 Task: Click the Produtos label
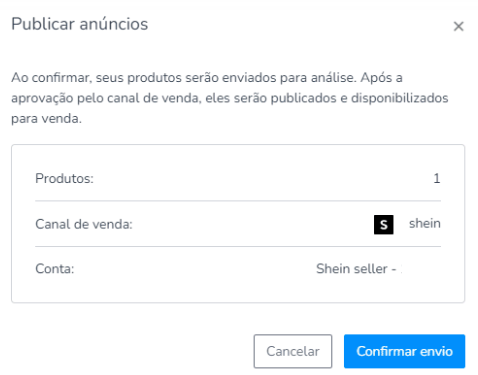64,179
